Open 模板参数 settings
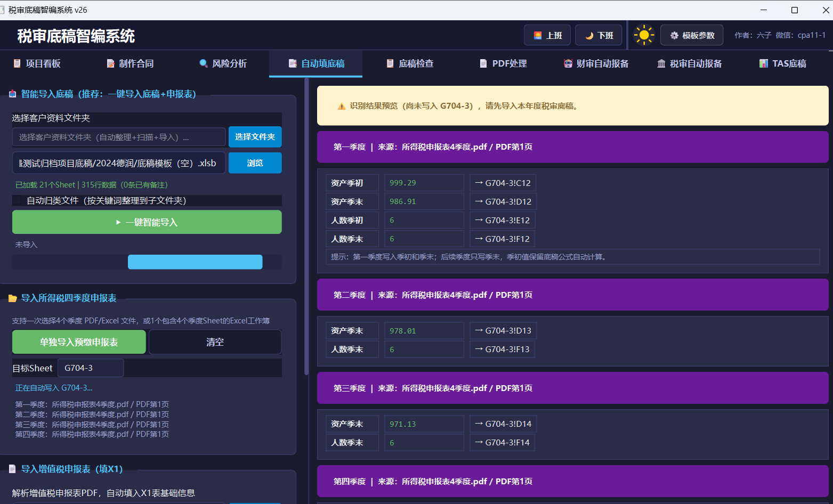This screenshot has height=504, width=833. click(x=692, y=35)
